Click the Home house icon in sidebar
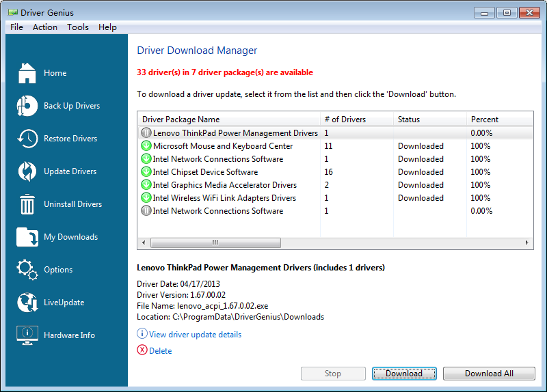This screenshot has width=547, height=392. coord(27,73)
